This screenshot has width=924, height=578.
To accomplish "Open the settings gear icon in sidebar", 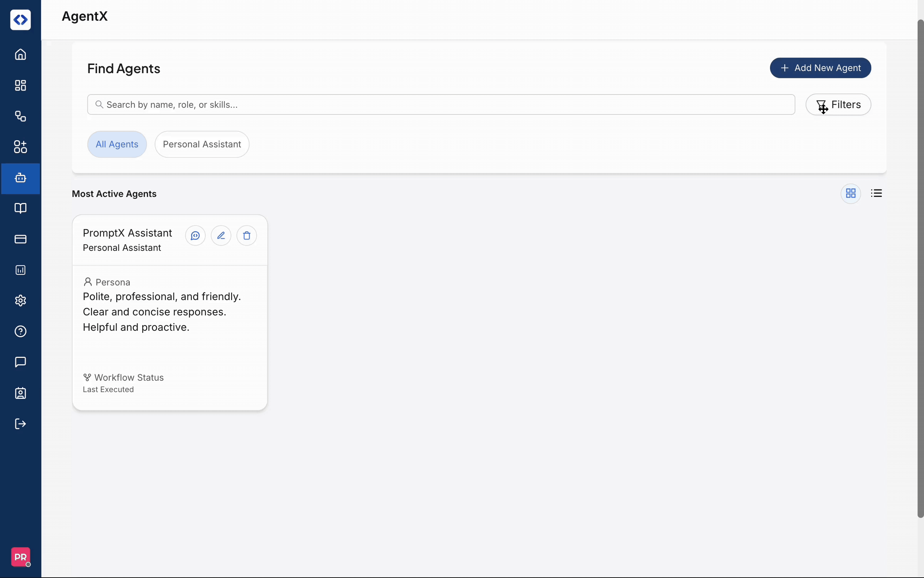I will coord(20,300).
